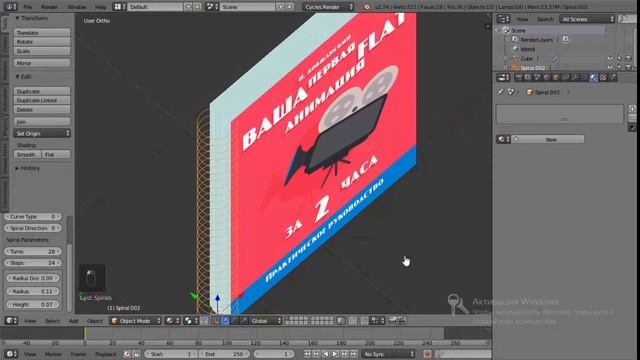
Task: Adjust the Radius value field
Action: tap(33, 291)
